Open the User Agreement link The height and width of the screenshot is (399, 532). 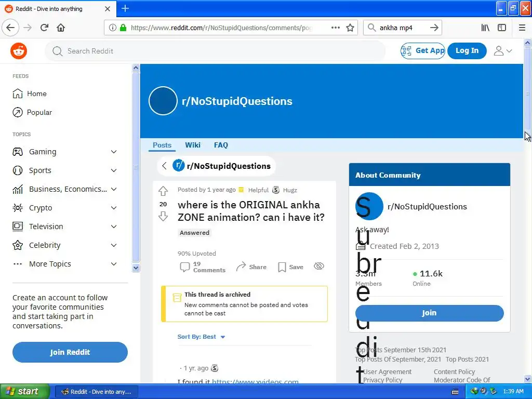click(x=388, y=372)
